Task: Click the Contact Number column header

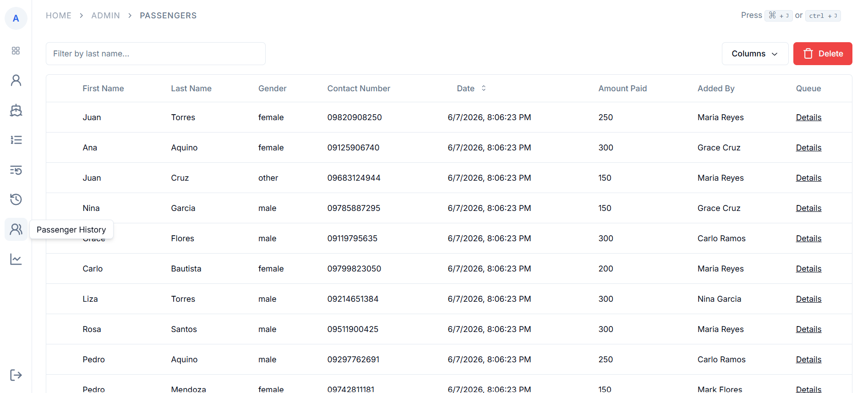Action: (x=359, y=89)
